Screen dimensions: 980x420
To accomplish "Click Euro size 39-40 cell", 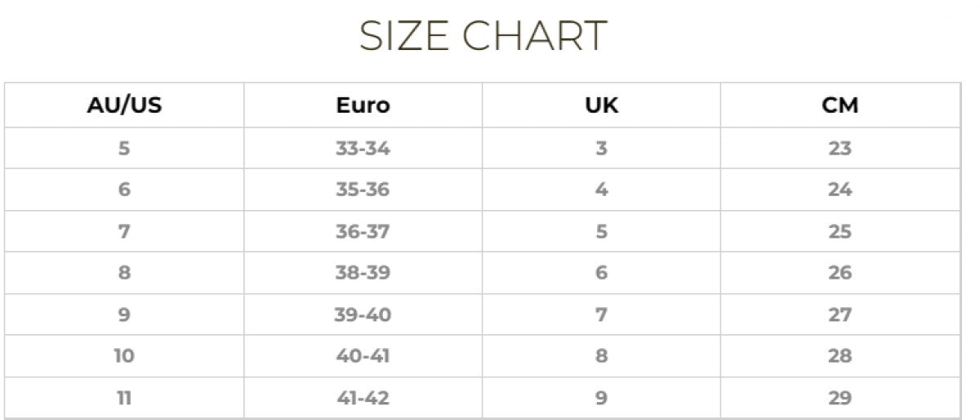I will pos(363,315).
